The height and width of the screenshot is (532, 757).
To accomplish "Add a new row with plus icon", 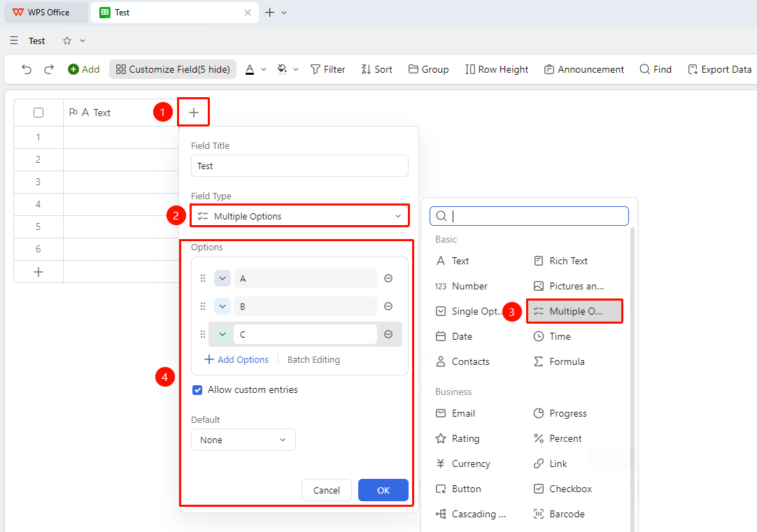I will [x=38, y=272].
